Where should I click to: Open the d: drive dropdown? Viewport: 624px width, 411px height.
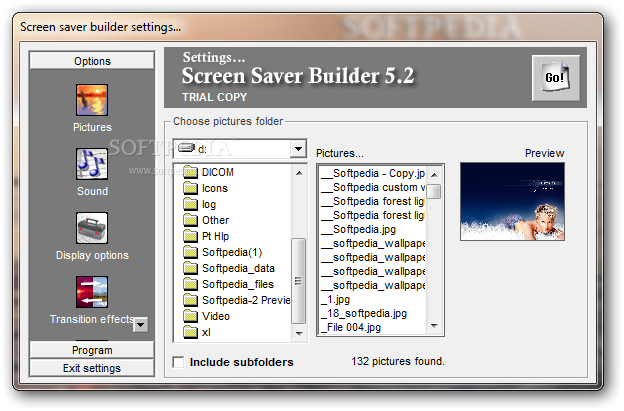tap(298, 149)
